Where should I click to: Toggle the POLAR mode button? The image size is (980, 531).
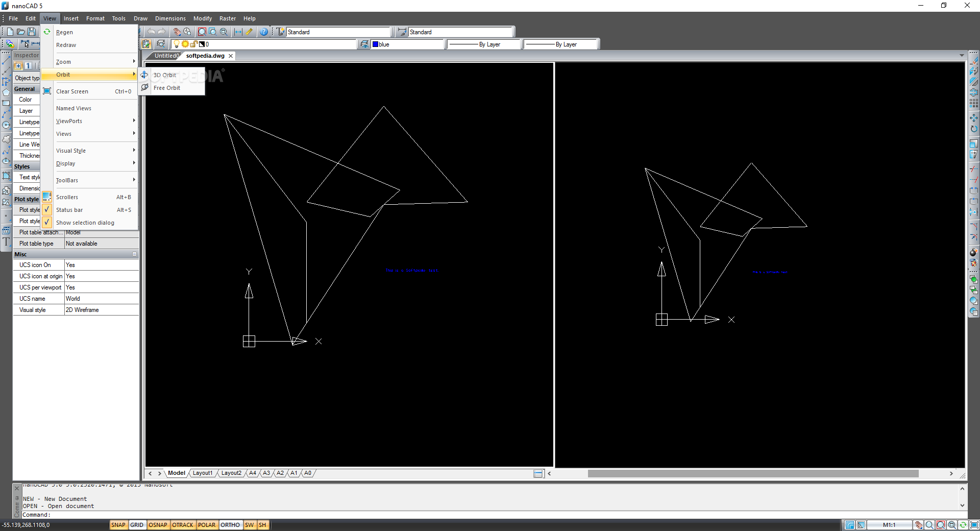[x=207, y=525]
